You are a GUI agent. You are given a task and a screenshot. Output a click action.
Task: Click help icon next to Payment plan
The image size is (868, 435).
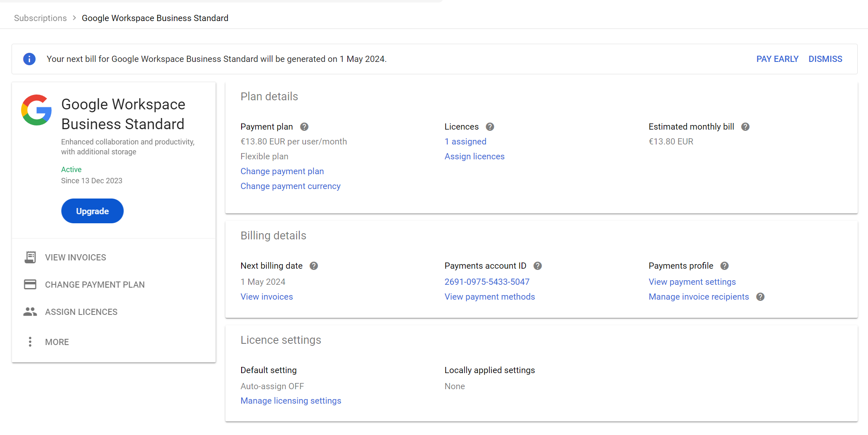(x=304, y=127)
